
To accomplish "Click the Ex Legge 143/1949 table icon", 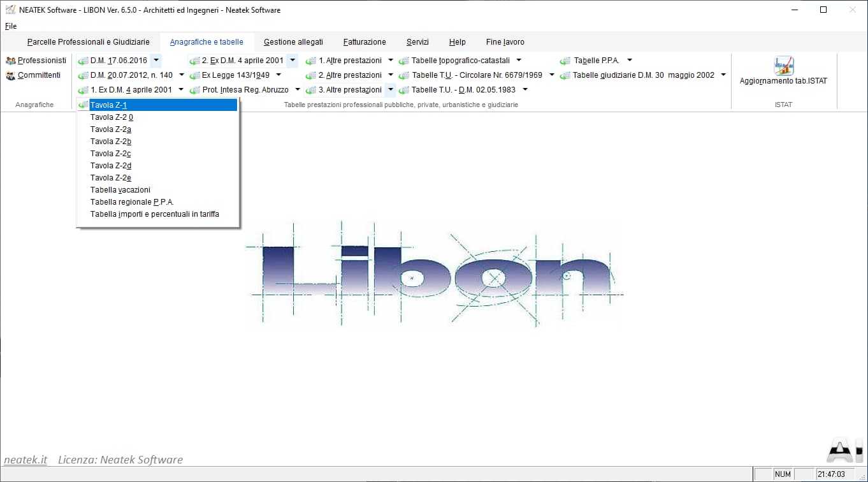I will click(194, 75).
